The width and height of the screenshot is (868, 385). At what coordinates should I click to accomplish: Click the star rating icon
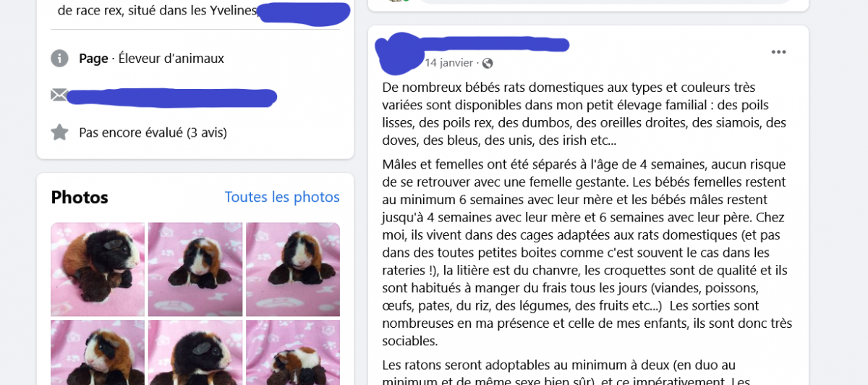point(59,132)
